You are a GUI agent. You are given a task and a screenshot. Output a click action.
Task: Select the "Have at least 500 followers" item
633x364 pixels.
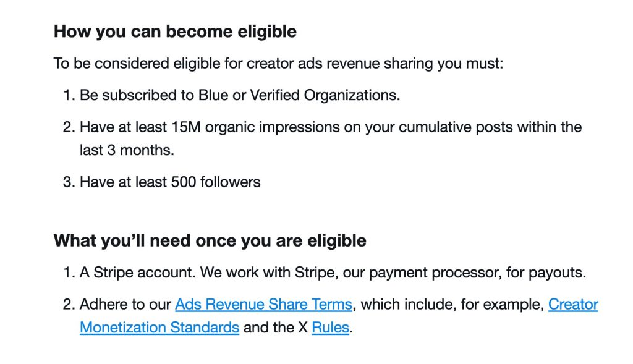point(170,182)
